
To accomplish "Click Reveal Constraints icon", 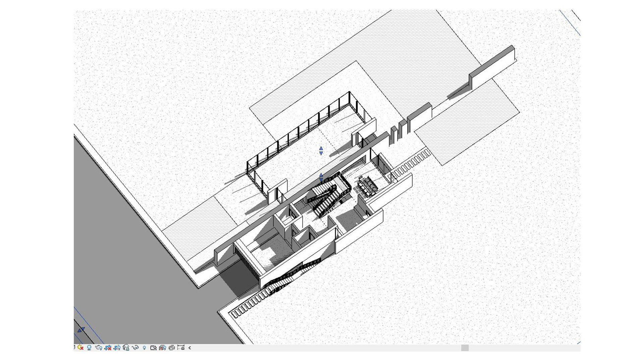I will 181,348.
